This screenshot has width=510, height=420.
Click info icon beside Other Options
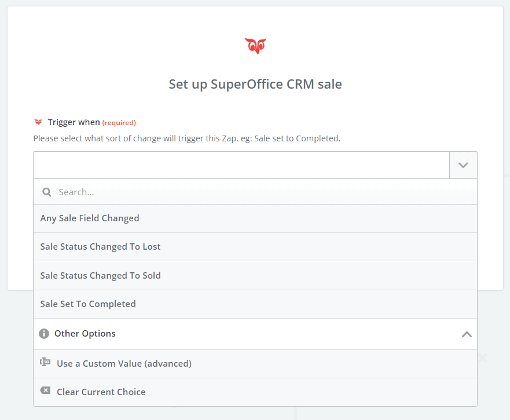point(44,334)
